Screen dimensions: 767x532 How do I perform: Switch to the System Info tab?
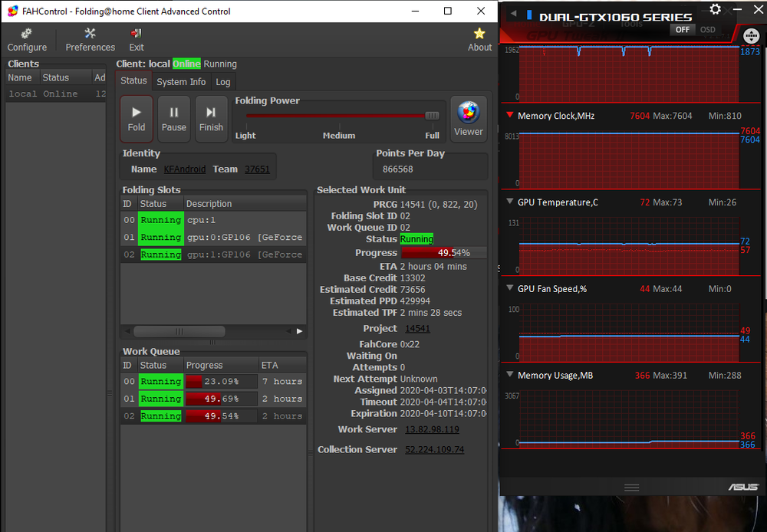tap(181, 82)
